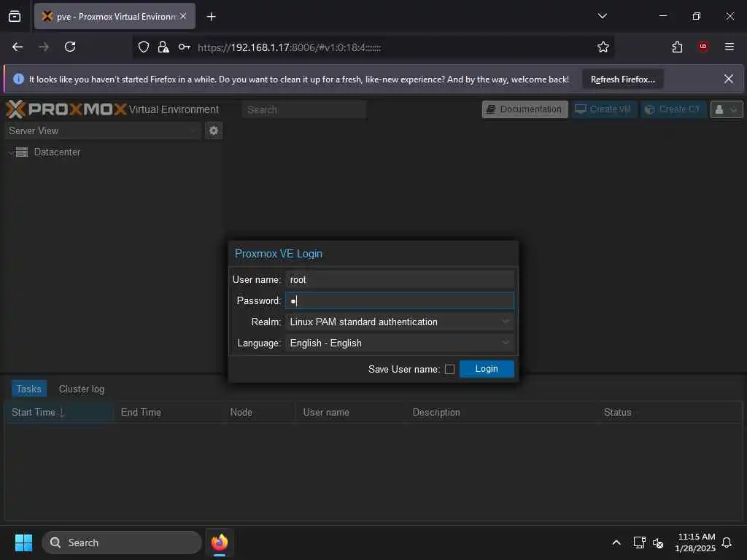Click the Node column header

click(x=260, y=413)
